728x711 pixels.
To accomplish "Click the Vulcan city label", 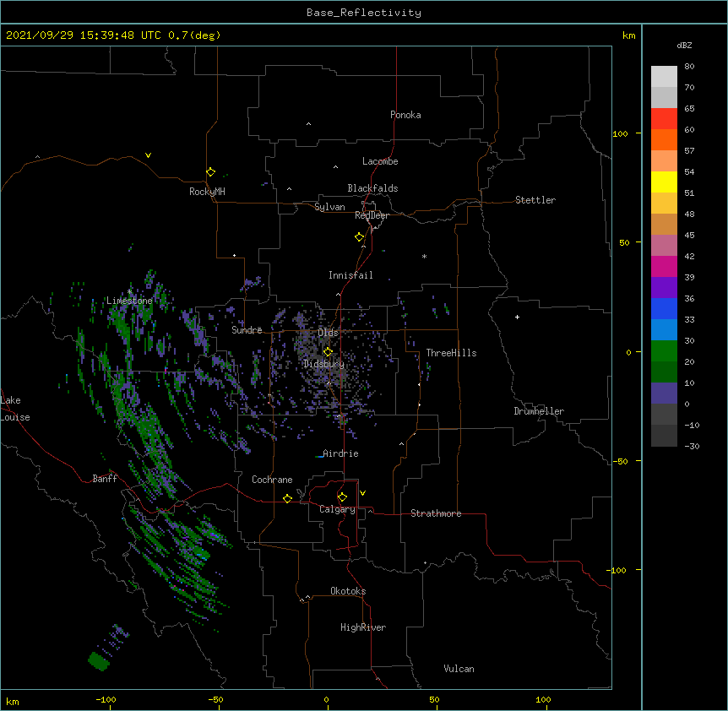I will point(459,669).
